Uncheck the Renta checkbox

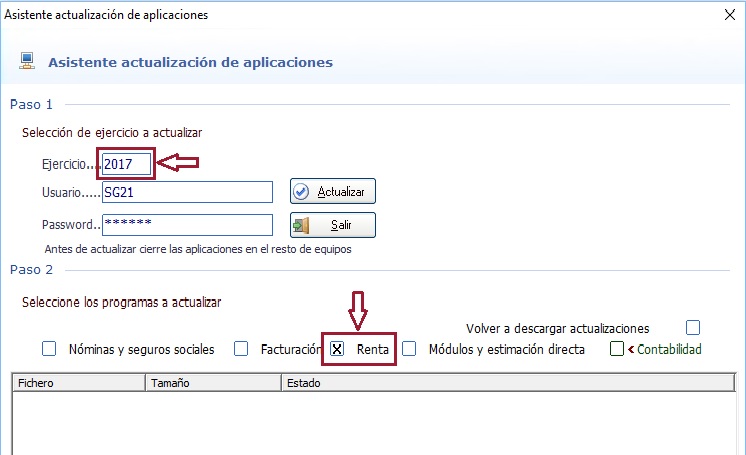(338, 349)
